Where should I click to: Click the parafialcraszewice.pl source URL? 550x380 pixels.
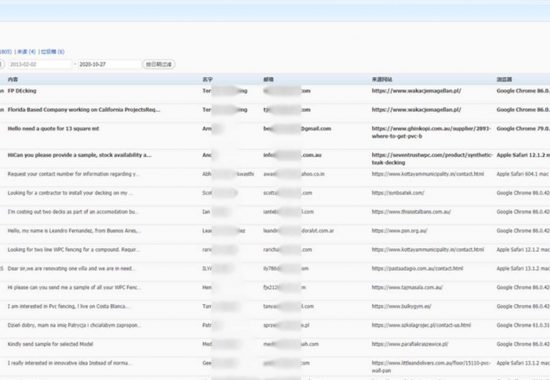pos(410,345)
